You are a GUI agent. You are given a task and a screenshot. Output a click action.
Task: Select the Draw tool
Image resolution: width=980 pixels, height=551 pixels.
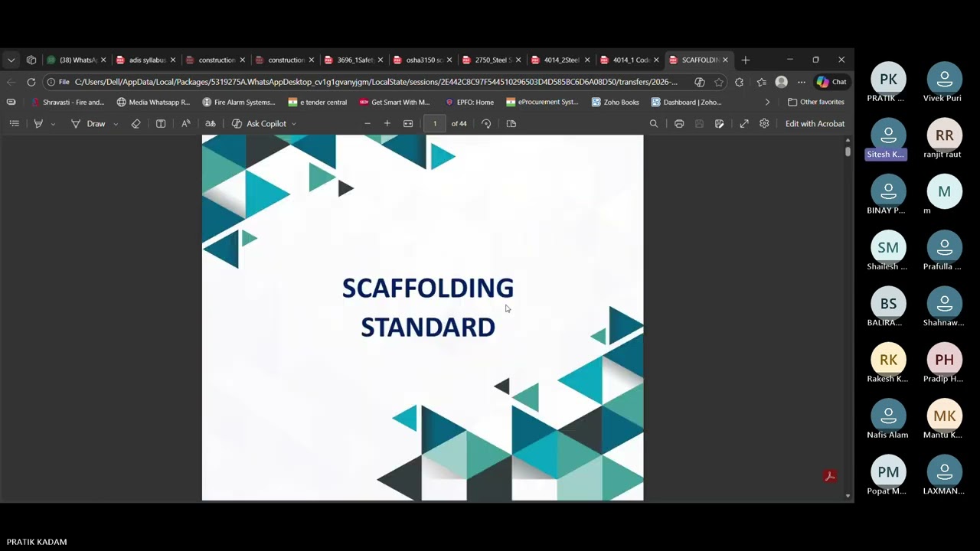(88, 123)
